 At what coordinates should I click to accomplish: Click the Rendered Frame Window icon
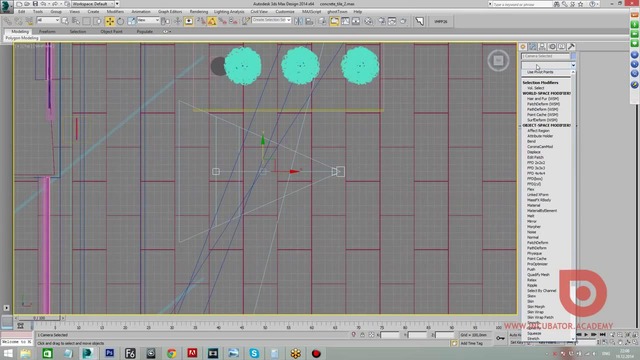(392, 21)
